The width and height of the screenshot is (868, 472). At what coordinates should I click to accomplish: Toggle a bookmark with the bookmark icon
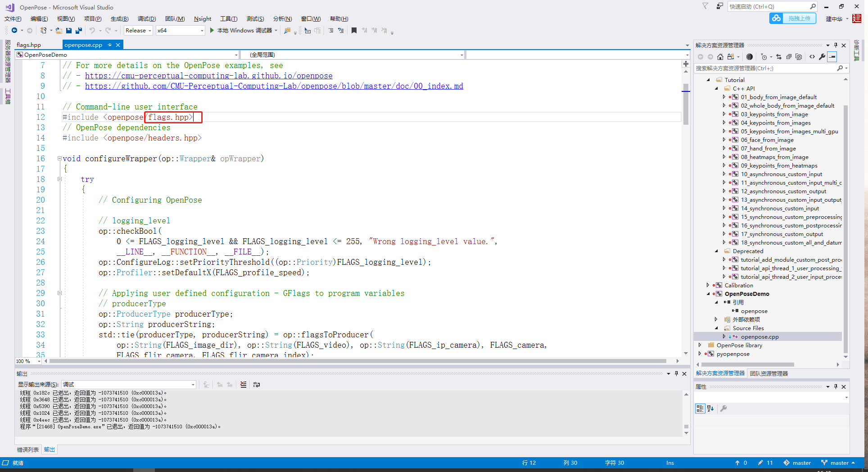coord(354,30)
